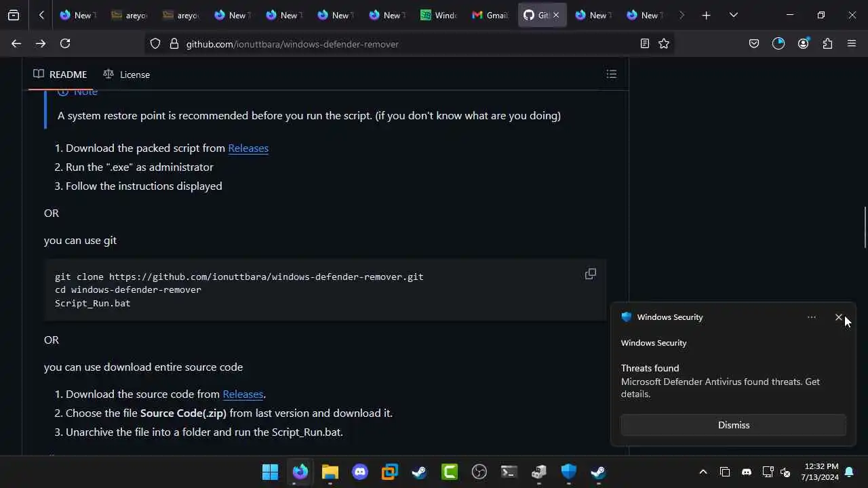Click 'Threats found' notification heading
868x488 pixels.
click(650, 368)
